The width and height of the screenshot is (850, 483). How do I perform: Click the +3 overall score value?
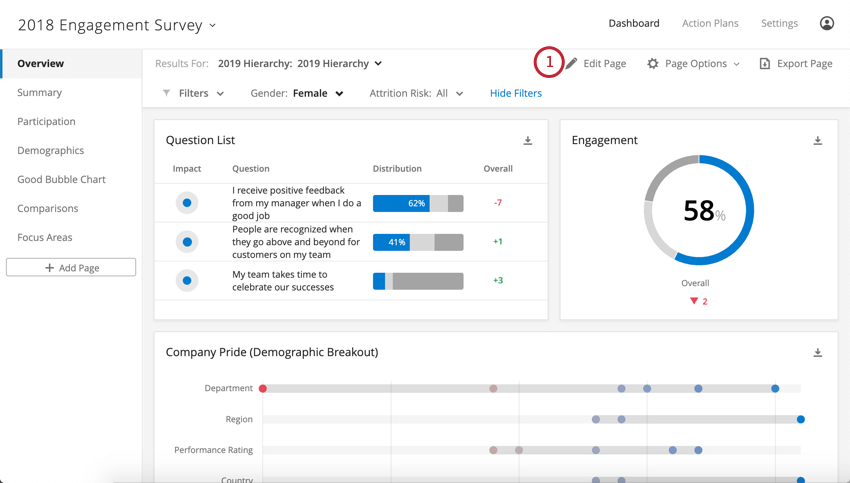(498, 280)
